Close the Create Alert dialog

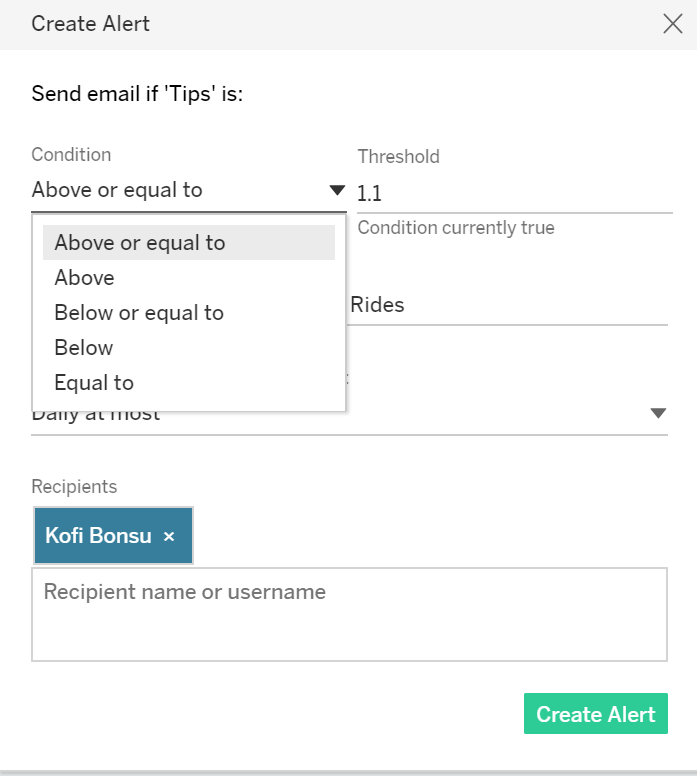pos(673,24)
